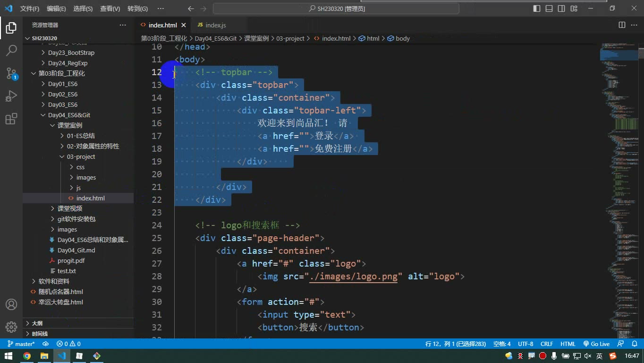Open Chrome from the taskbar
Image resolution: width=644 pixels, height=363 pixels.
click(x=27, y=356)
